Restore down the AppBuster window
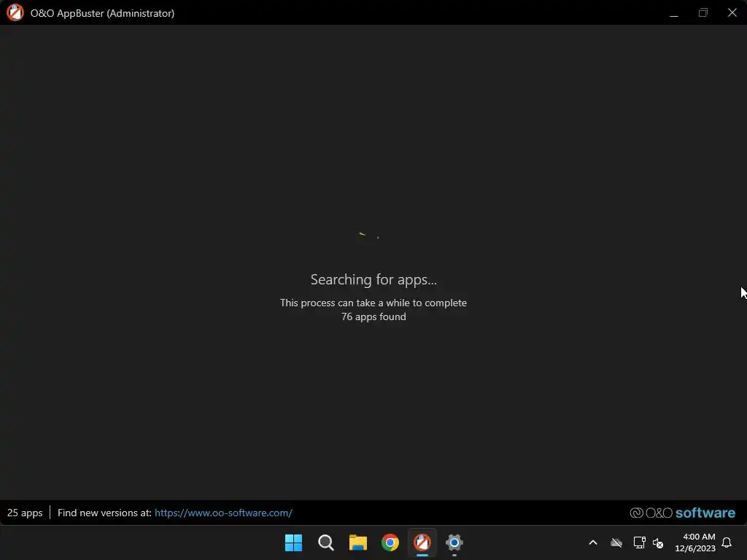Image resolution: width=747 pixels, height=560 pixels. [x=703, y=13]
